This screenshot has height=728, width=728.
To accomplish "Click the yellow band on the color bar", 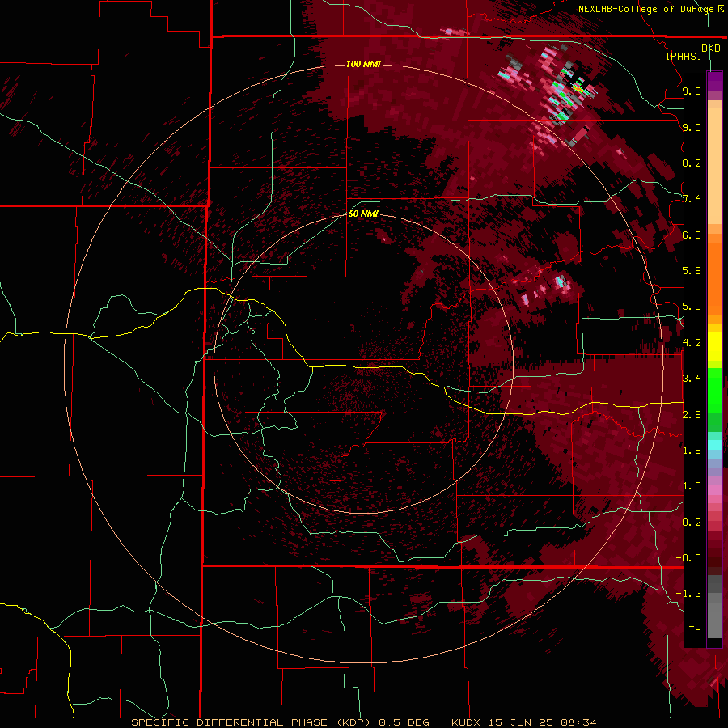I will pyautogui.click(x=714, y=346).
